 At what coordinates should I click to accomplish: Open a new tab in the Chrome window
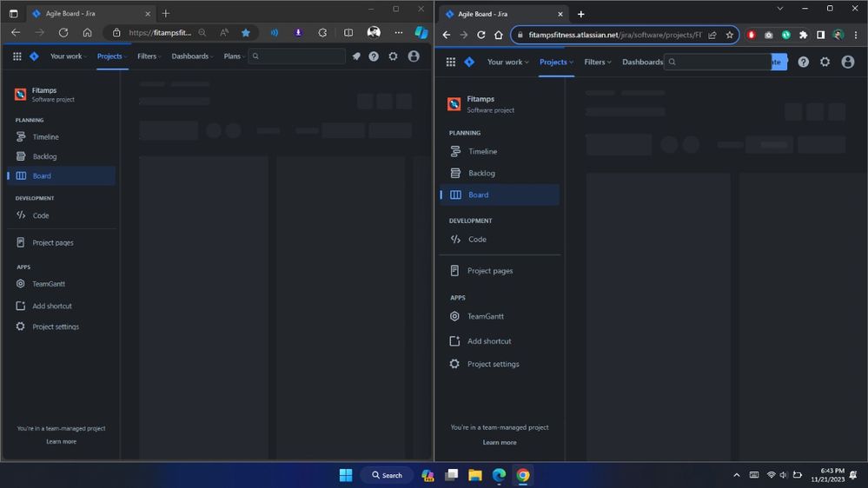pos(580,14)
